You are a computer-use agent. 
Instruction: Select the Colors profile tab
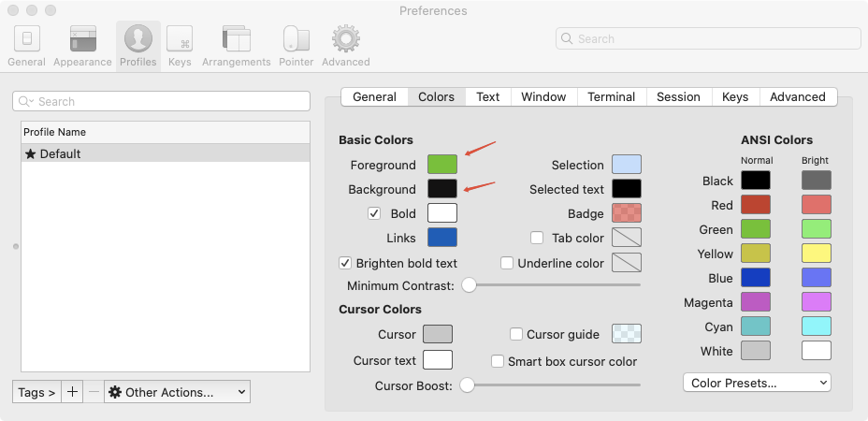(436, 97)
